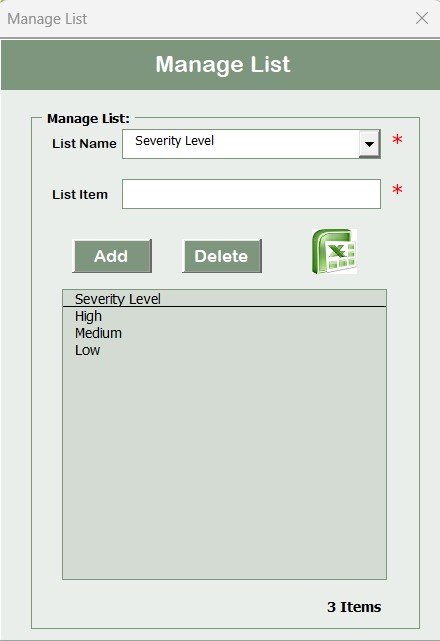This screenshot has height=641, width=440.
Task: Click the red asterisk beside List Name
Action: point(397,140)
